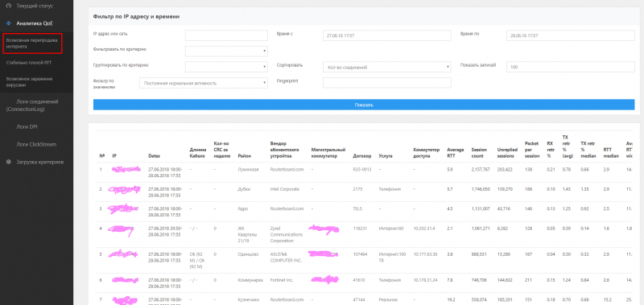
Task: Click the Кузнечики district cell
Action: 248,299
